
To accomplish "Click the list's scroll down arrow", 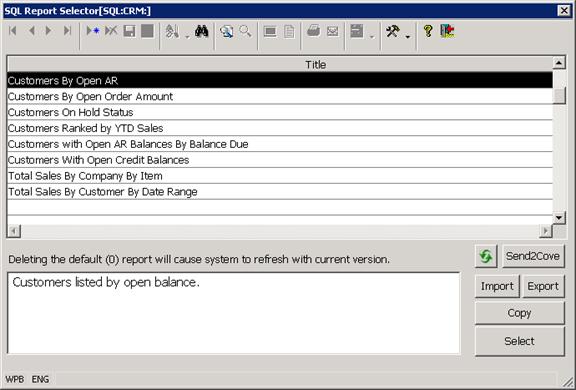I will [x=559, y=218].
